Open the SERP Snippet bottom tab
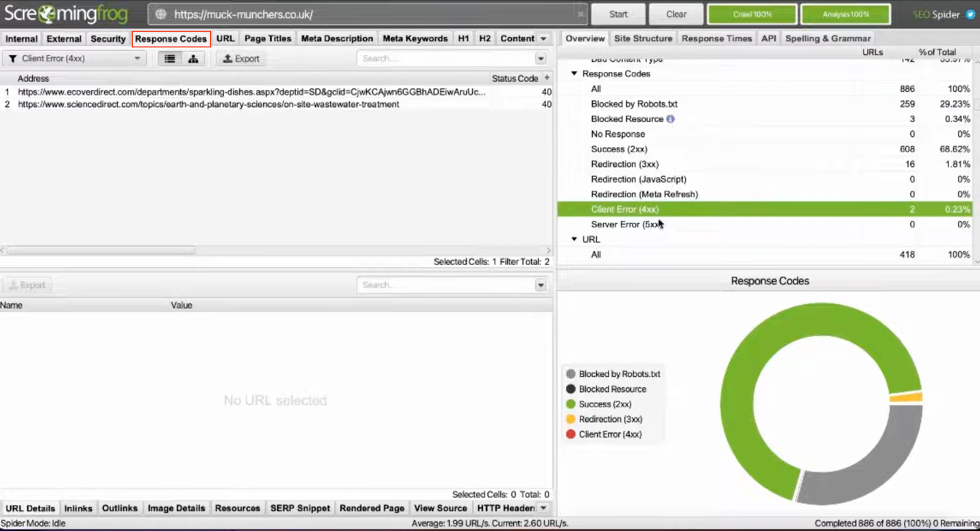The image size is (980, 531). click(x=300, y=508)
